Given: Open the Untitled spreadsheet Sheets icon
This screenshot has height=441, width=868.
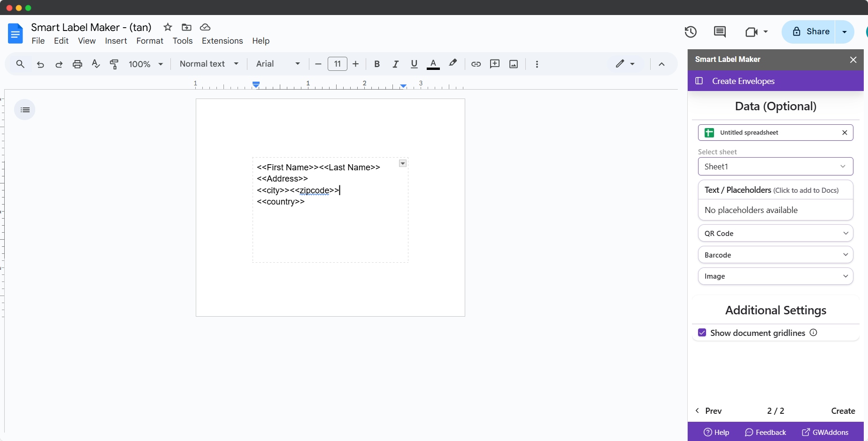Looking at the screenshot, I should click(709, 133).
